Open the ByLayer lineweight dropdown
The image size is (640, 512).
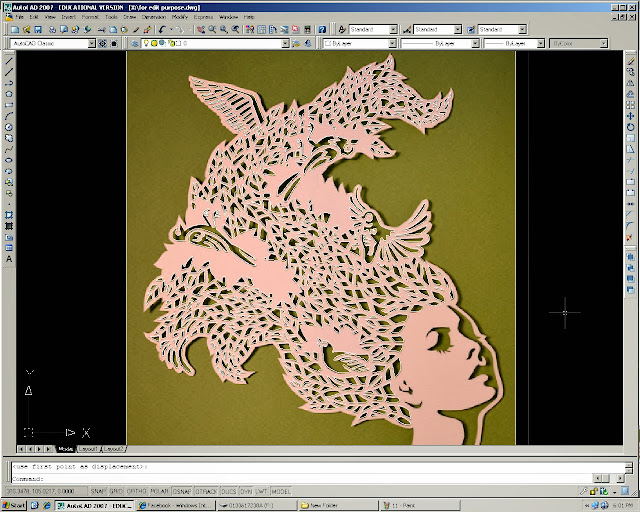pyautogui.click(x=541, y=43)
